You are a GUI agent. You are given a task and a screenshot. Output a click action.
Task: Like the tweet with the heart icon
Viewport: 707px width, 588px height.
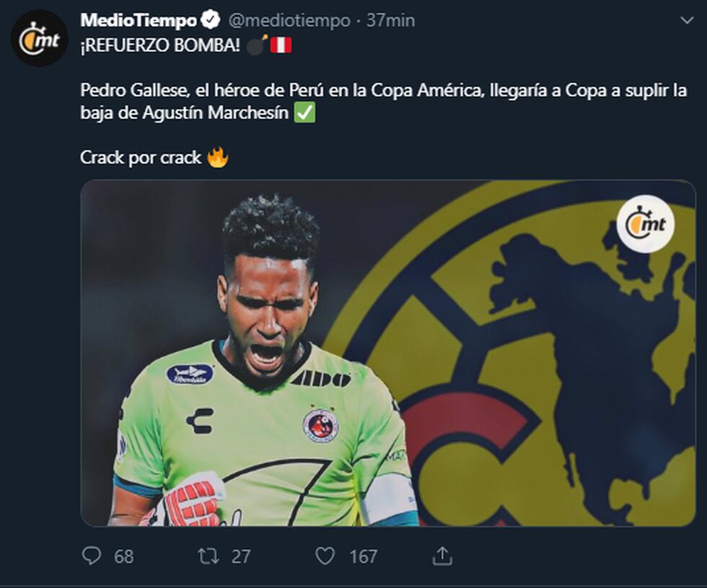[x=325, y=556]
